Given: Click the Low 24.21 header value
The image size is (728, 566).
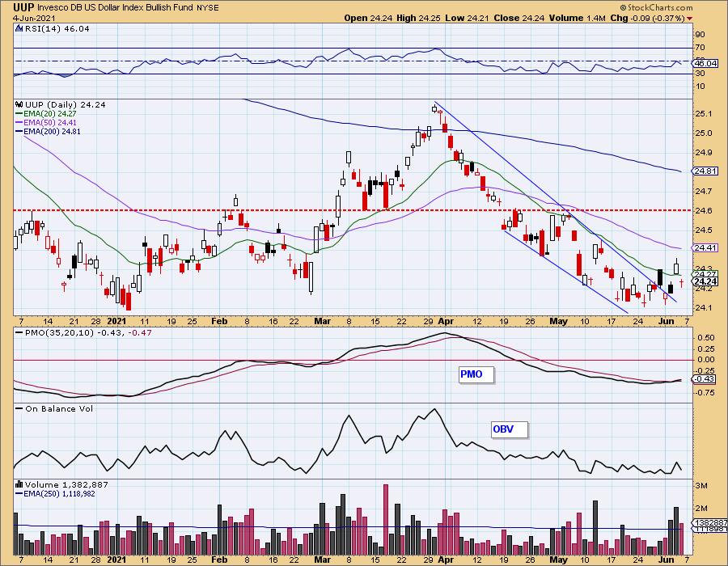Looking at the screenshot, I should (467, 18).
